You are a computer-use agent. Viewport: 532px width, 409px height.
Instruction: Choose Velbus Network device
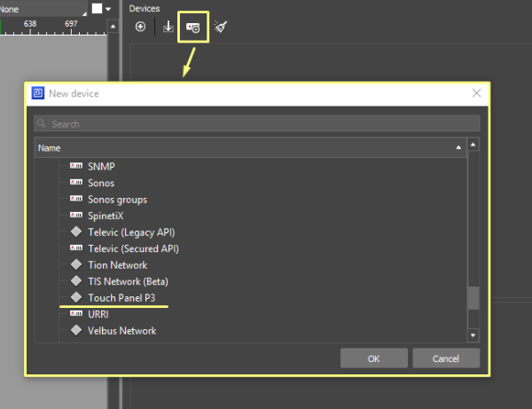[x=121, y=331]
